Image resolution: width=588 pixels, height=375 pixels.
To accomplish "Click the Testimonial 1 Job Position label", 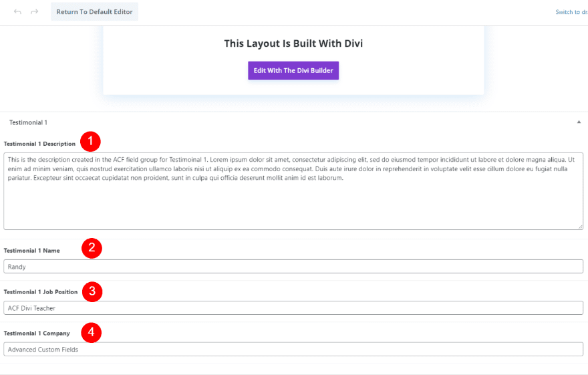I will coord(40,292).
